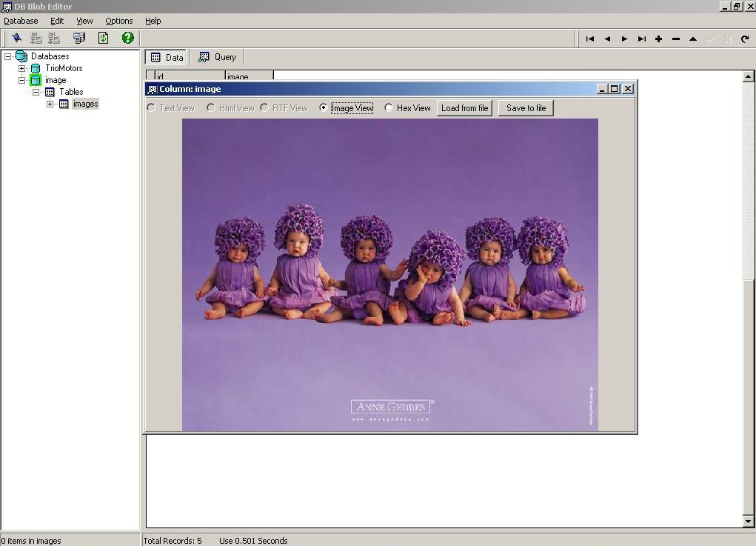Image resolution: width=756 pixels, height=546 pixels.
Task: Collapse the image database node
Action: click(21, 80)
